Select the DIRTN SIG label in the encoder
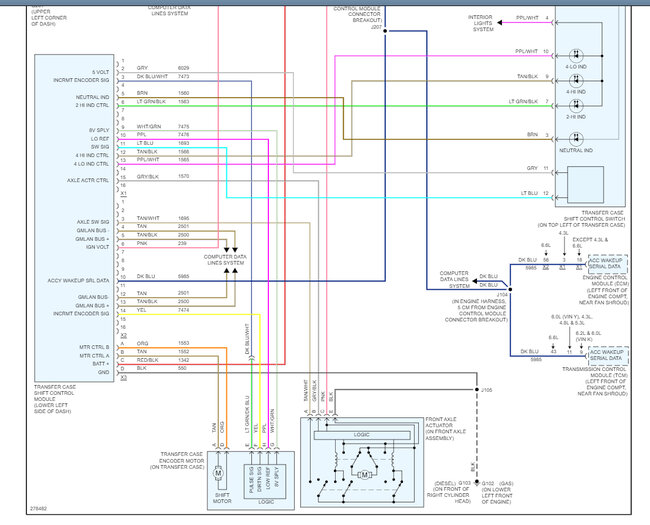This screenshot has width=650, height=525. pos(260,480)
